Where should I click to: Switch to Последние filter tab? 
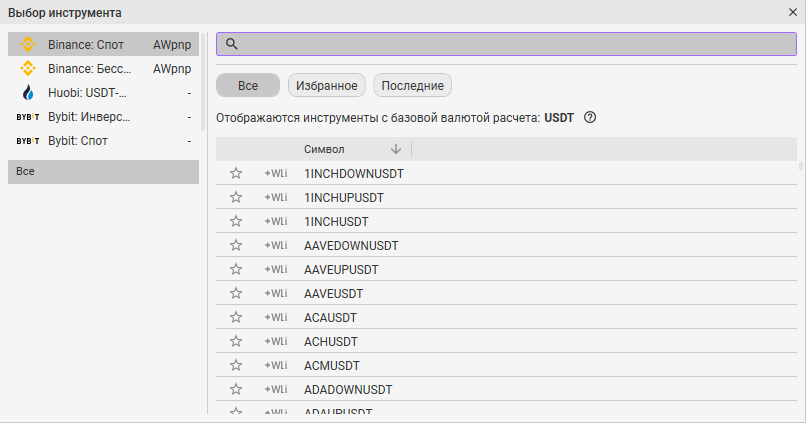pos(412,85)
